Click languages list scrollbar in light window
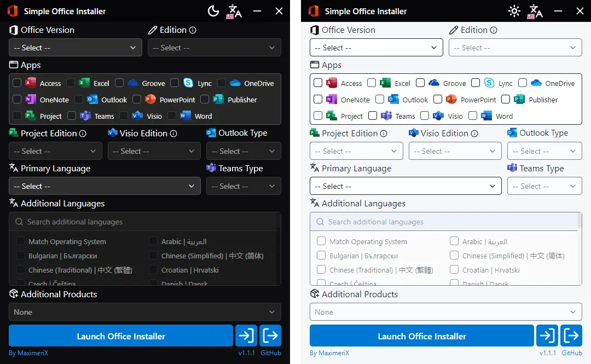591x364 pixels. click(580, 221)
